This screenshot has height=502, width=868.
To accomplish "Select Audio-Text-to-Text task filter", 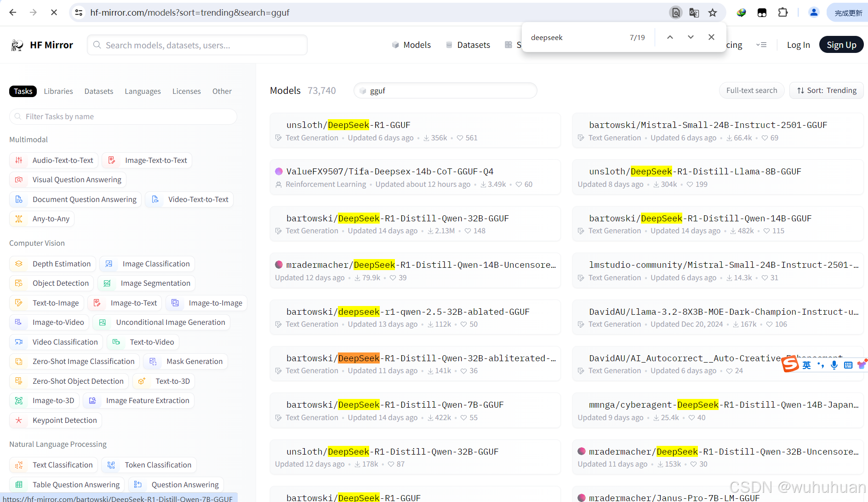I will (x=54, y=160).
